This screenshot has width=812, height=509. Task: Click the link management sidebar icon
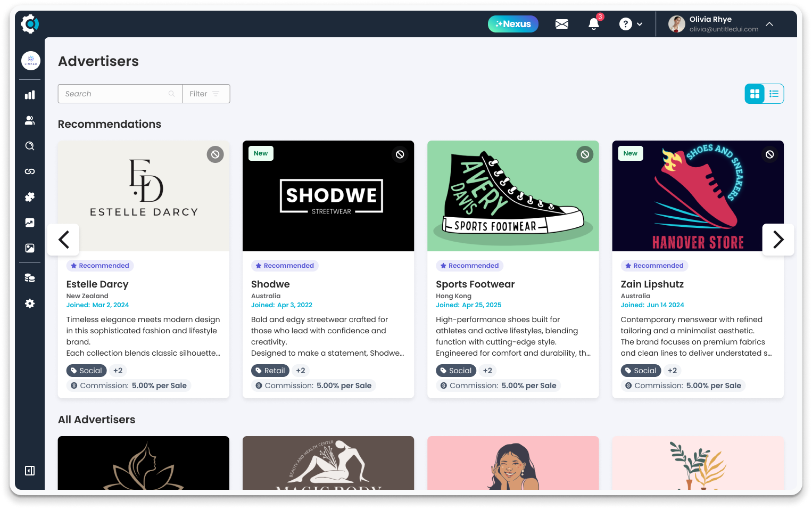click(30, 171)
